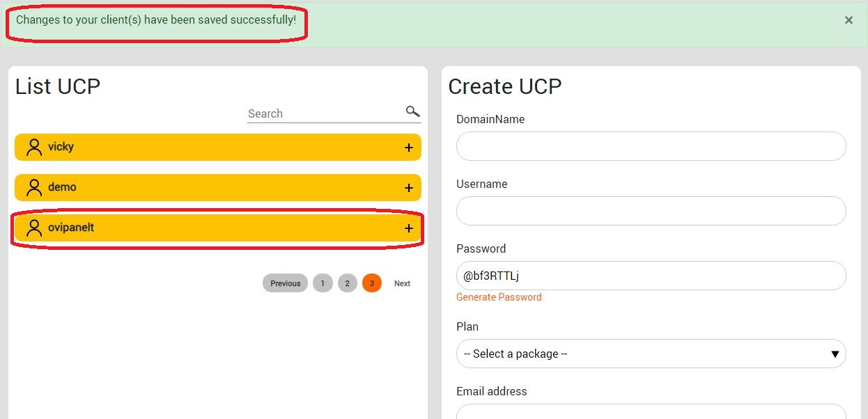Click the Email address label
Image resolution: width=868 pixels, height=419 pixels.
tap(492, 391)
